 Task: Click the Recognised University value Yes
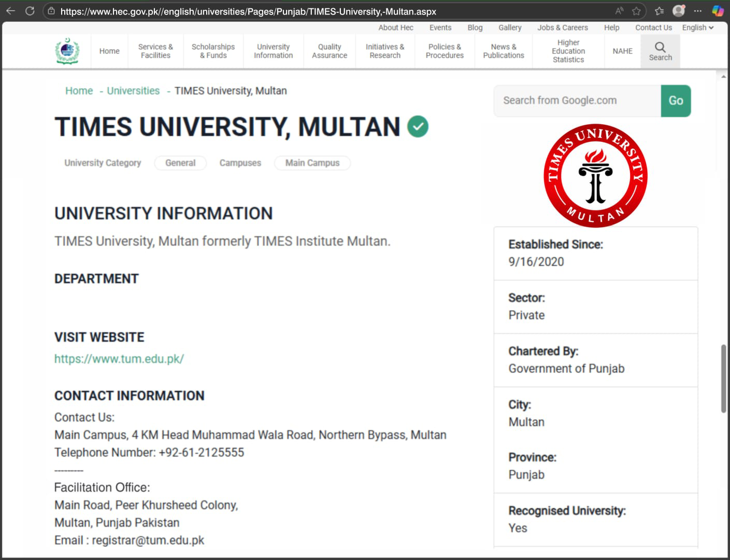pyautogui.click(x=518, y=528)
